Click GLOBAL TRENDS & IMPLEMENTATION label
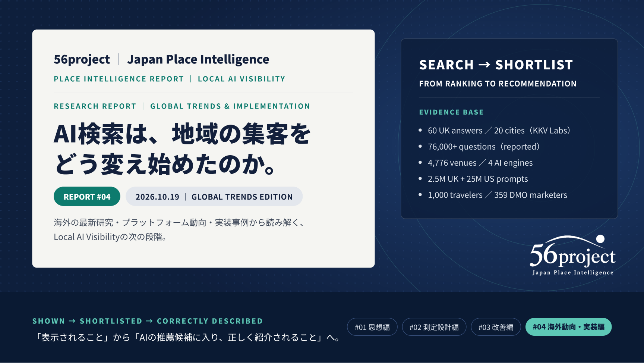The image size is (644, 363). [230, 106]
